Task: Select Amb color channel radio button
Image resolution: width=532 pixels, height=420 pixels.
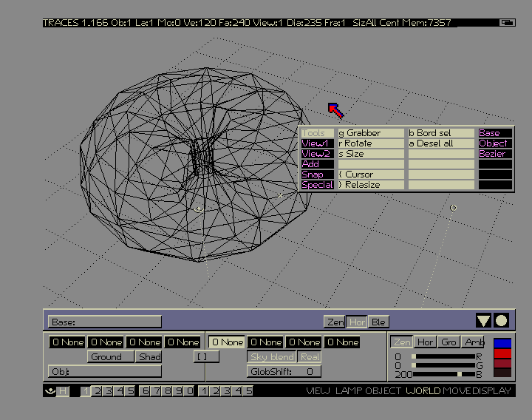Action: pos(473,342)
